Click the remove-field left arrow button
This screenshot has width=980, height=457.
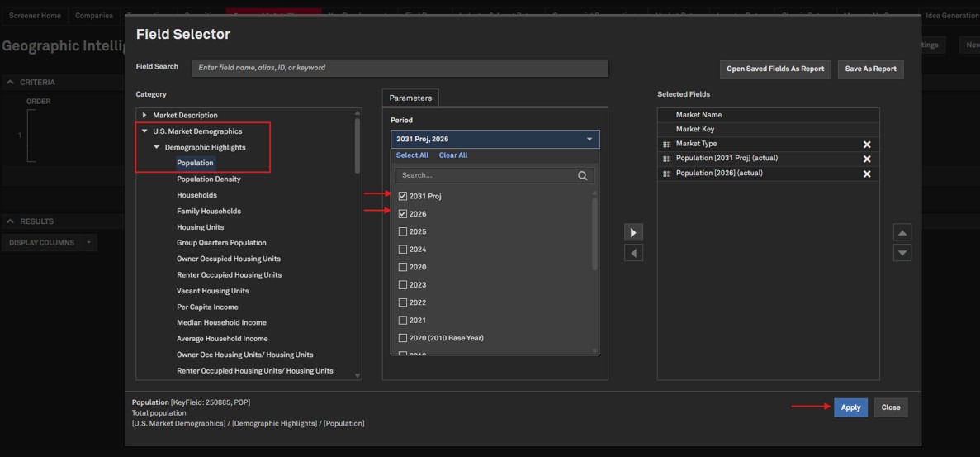[633, 253]
